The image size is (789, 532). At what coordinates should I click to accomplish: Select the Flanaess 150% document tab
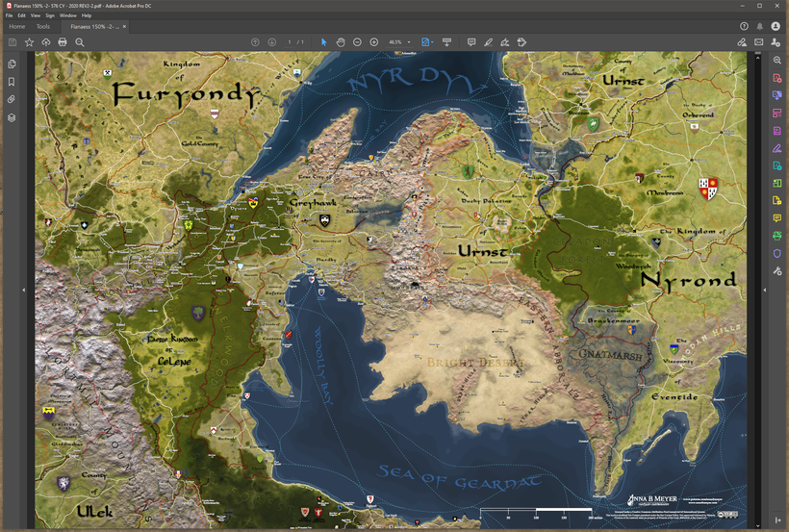click(93, 27)
